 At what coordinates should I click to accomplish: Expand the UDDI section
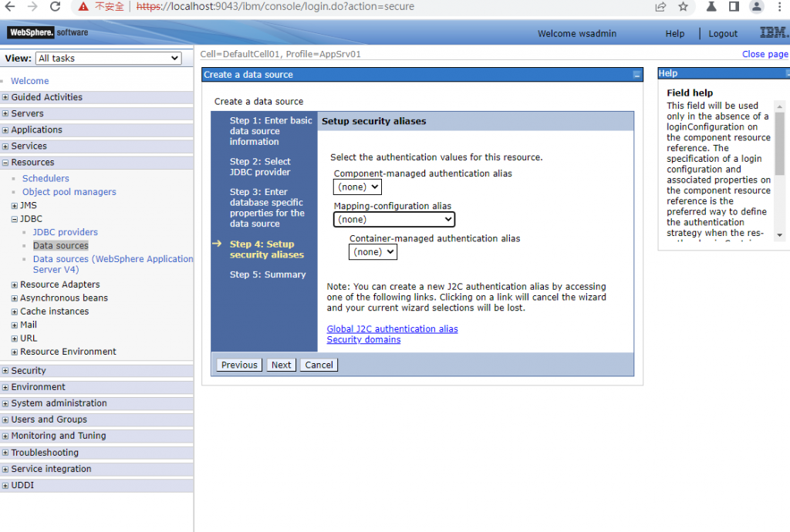(5, 486)
